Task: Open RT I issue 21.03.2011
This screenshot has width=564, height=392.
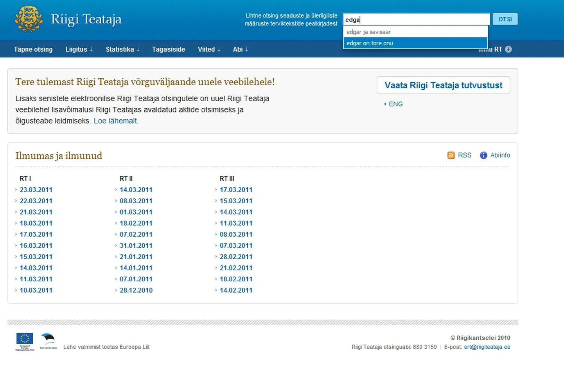Action: pos(36,212)
